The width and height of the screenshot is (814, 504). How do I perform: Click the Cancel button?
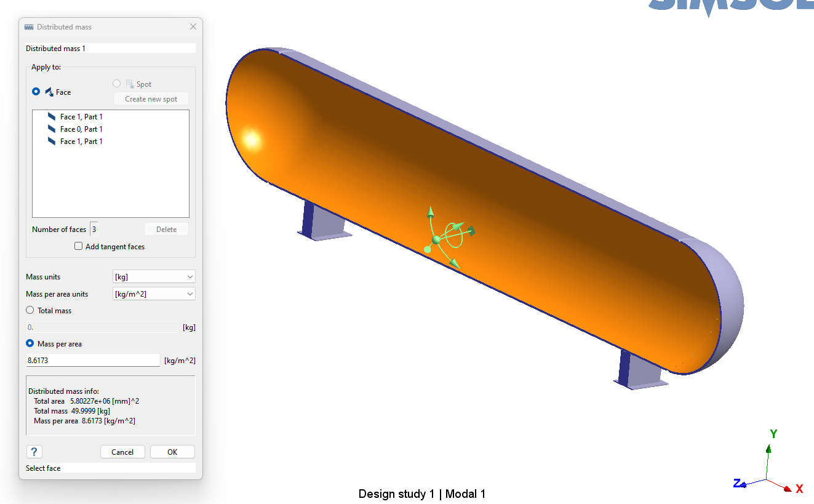(122, 452)
